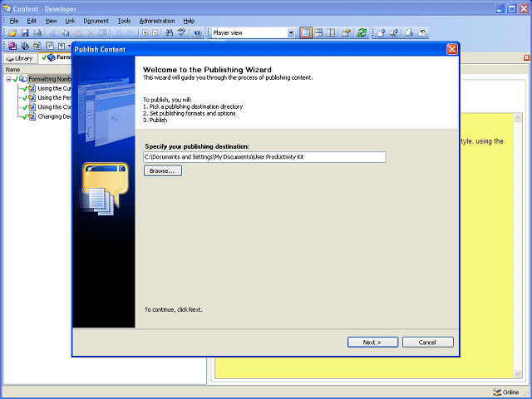Click the publishing destination path field
The height and width of the screenshot is (399, 532).
[264, 157]
